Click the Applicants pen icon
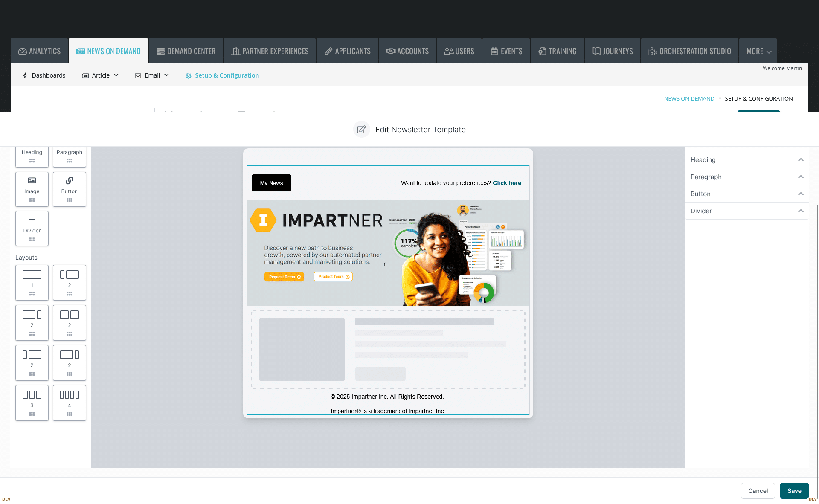This screenshot has height=504, width=819. click(328, 51)
